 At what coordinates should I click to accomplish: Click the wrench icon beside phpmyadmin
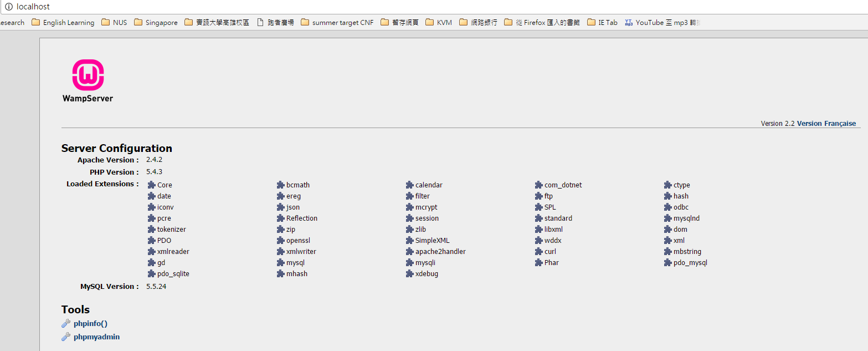tap(66, 337)
